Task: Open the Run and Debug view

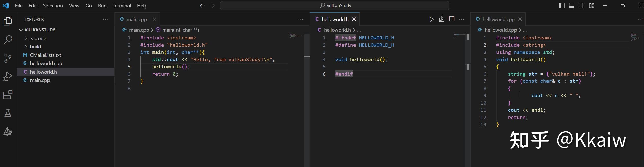Action: pos(8,76)
